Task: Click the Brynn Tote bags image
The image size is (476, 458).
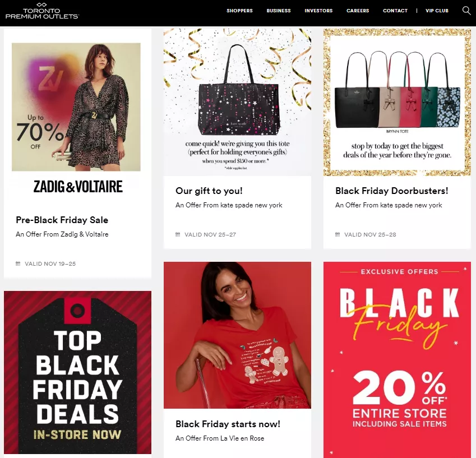Action: [x=397, y=102]
